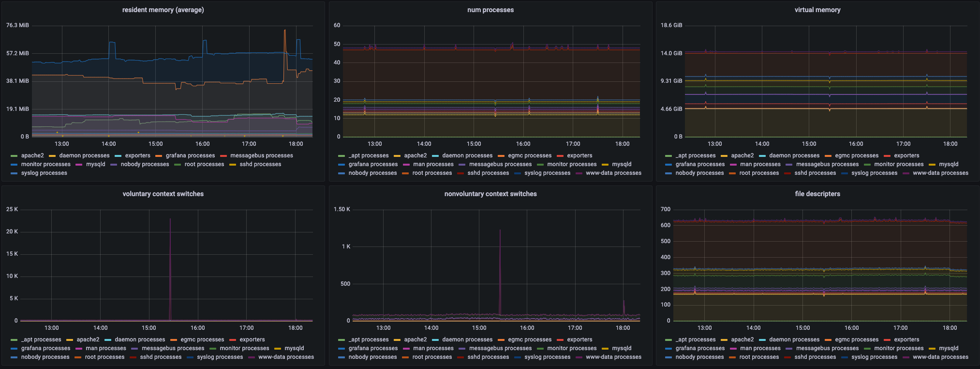
Task: Select apache2 in nonvoluntary context switches legend
Action: 416,339
